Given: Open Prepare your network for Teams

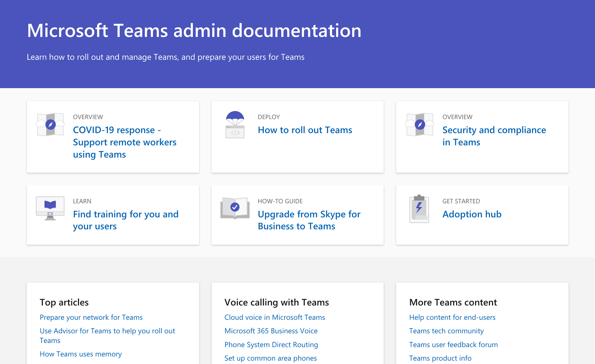Looking at the screenshot, I should pyautogui.click(x=91, y=317).
